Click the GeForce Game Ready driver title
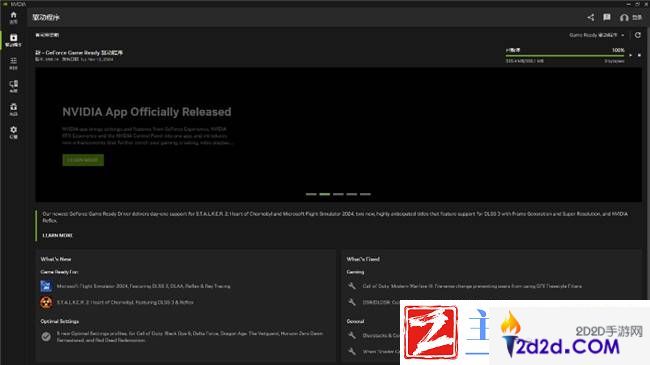The width and height of the screenshot is (650, 365). point(79,53)
